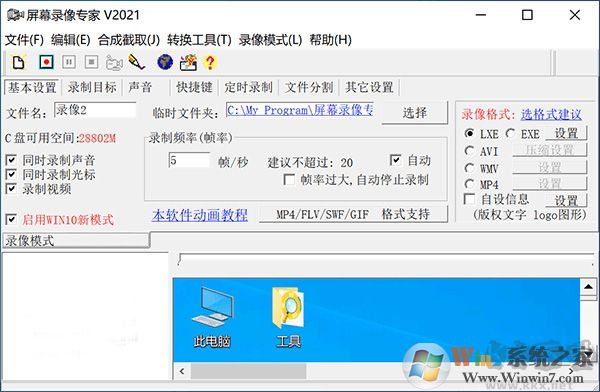600x392 pixels.
Task: Toggle 录制视频 checkbox
Action: coord(11,188)
